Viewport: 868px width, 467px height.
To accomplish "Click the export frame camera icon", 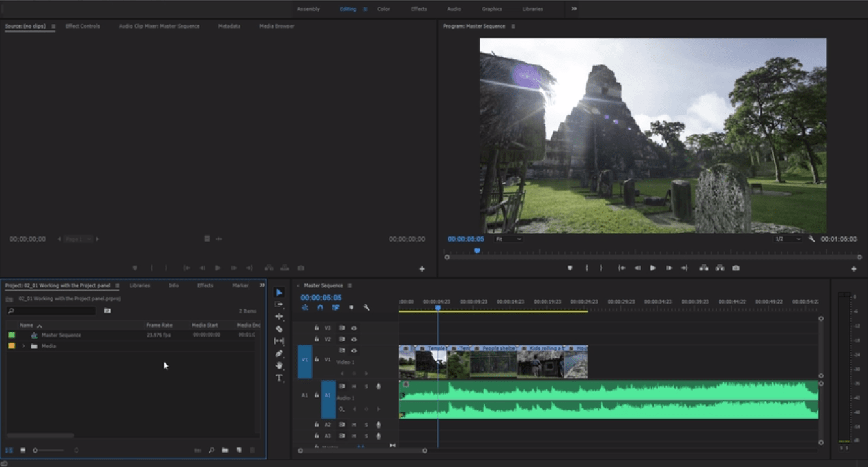I will [x=736, y=268].
